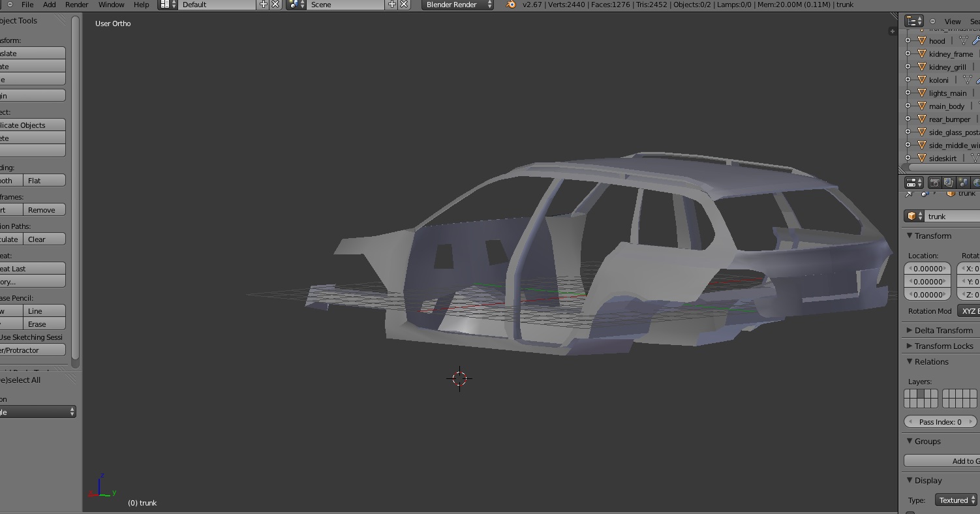
Task: Open the Properties editor type selector
Action: tap(913, 183)
